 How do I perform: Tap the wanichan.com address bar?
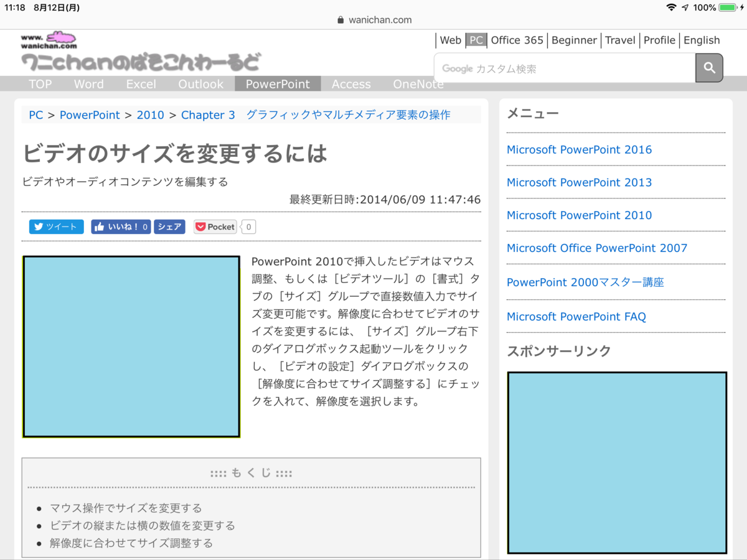[374, 19]
